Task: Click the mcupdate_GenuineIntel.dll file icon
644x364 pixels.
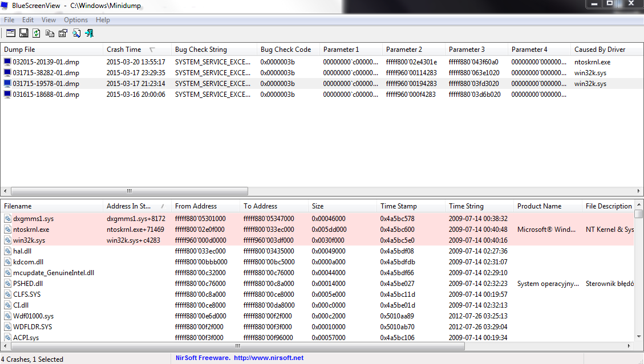Action: (x=7, y=273)
